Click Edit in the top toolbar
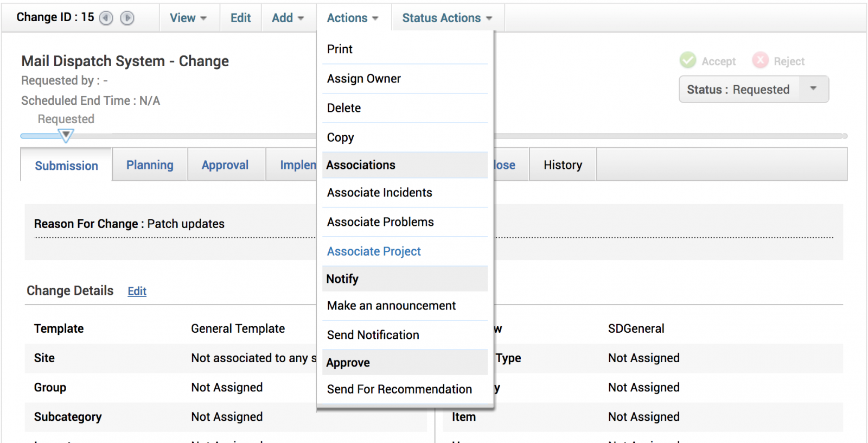Image resolution: width=868 pixels, height=443 pixels. 240,18
